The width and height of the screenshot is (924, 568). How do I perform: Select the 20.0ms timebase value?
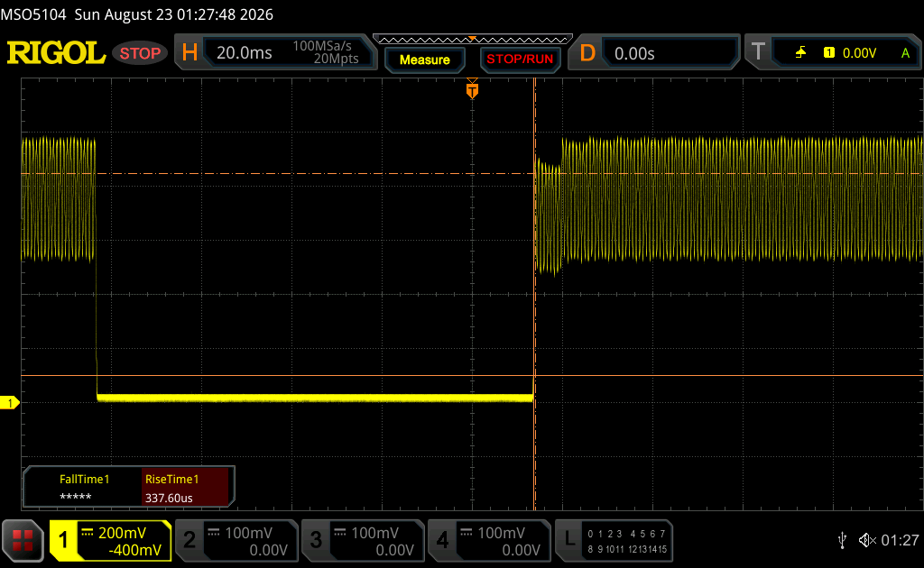(x=244, y=53)
